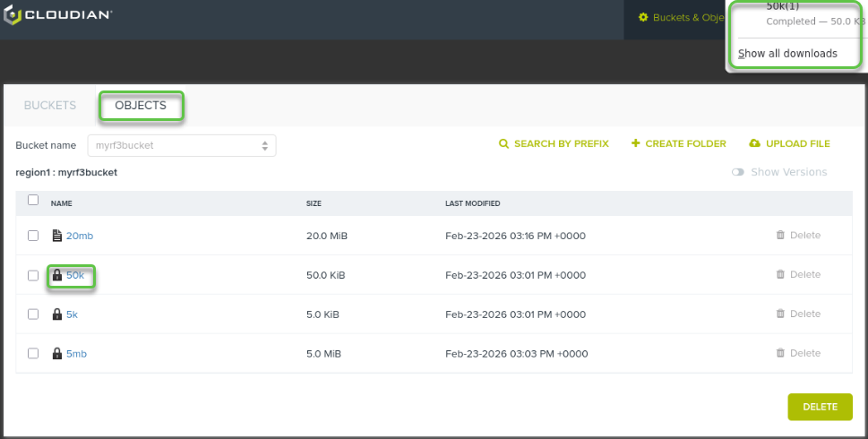
Task: Select the checkbox for the 5mb object
Action: click(33, 354)
